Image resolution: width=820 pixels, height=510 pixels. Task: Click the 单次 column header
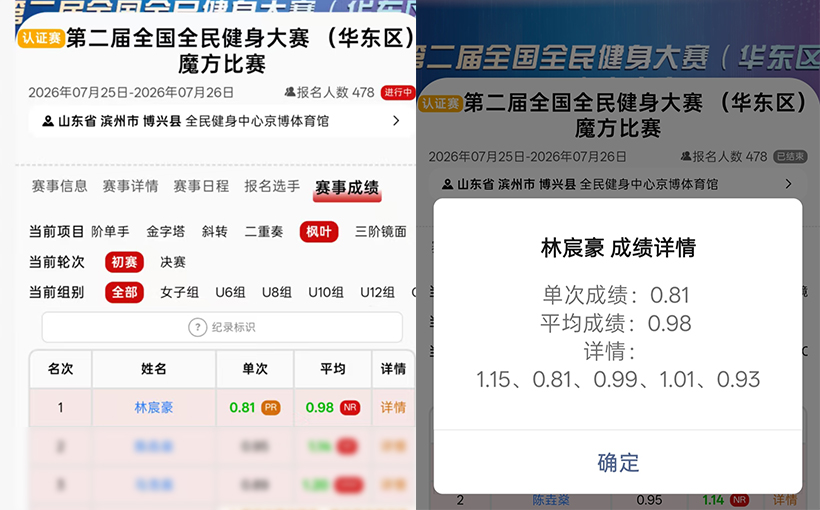(255, 369)
